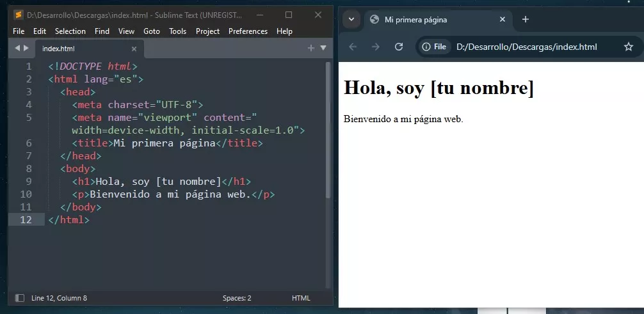This screenshot has width=644, height=314.
Task: Close the index.html tab
Action: (134, 49)
